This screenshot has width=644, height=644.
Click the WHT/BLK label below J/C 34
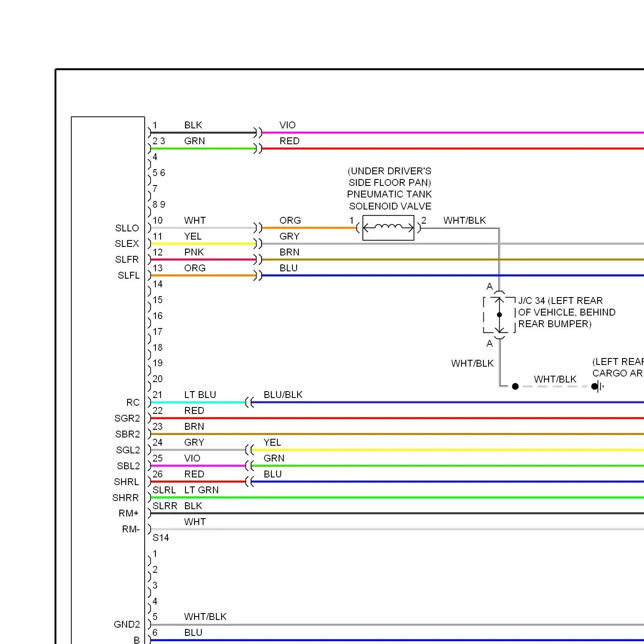(x=472, y=363)
